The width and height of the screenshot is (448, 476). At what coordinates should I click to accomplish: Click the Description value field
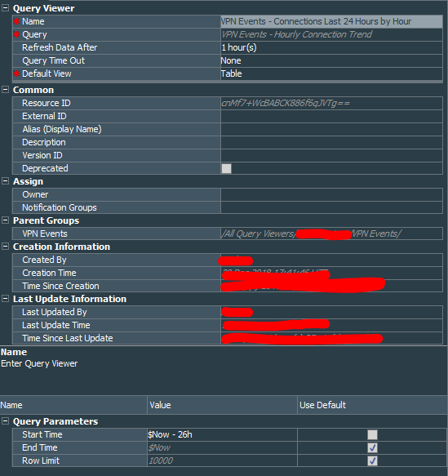click(331, 142)
